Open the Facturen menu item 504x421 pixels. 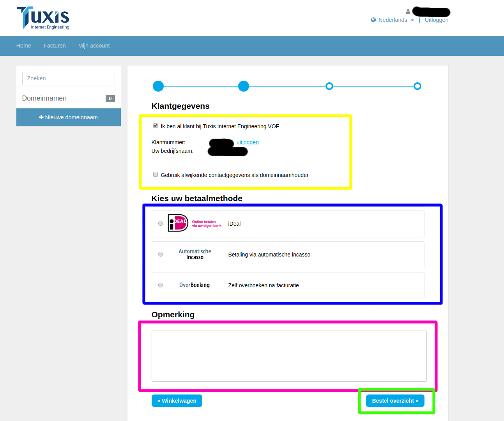(x=55, y=46)
